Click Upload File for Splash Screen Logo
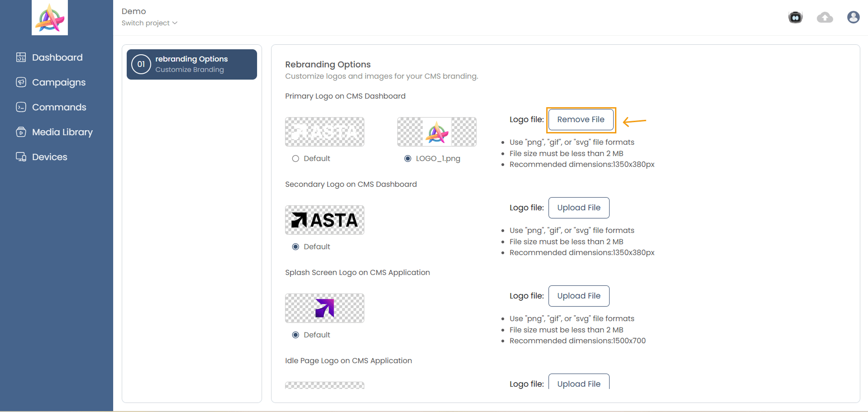 click(578, 296)
